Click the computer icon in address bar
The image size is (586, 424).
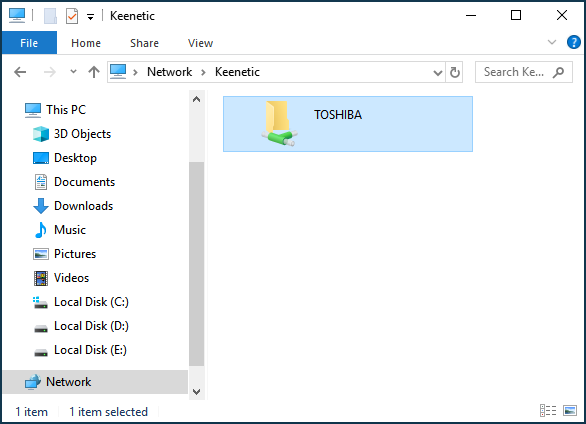click(x=118, y=71)
